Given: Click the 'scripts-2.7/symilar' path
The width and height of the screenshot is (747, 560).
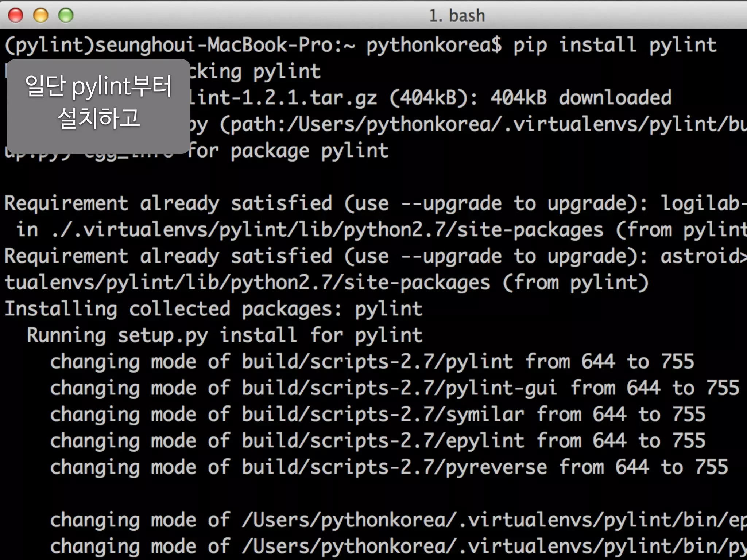Looking at the screenshot, I should pyautogui.click(x=417, y=415).
